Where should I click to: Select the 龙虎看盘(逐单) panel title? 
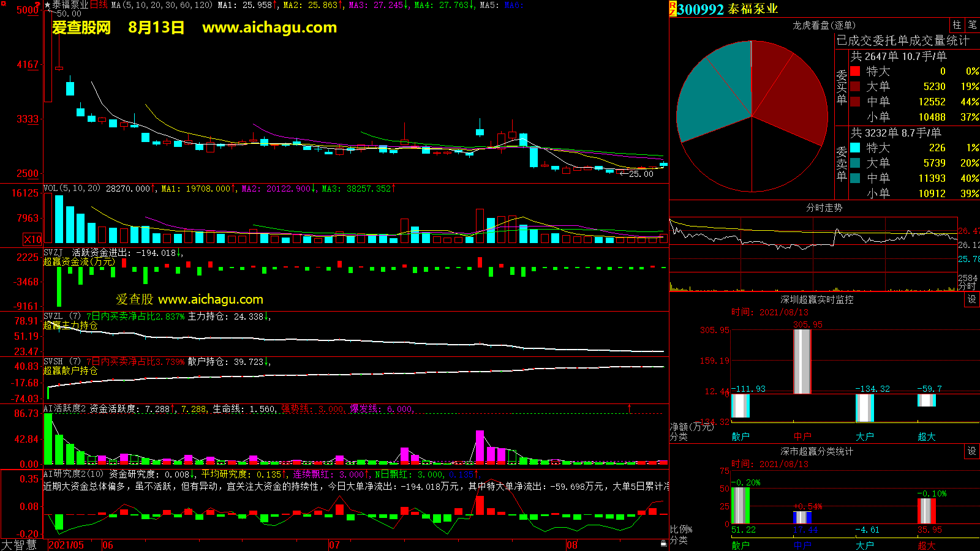point(824,25)
